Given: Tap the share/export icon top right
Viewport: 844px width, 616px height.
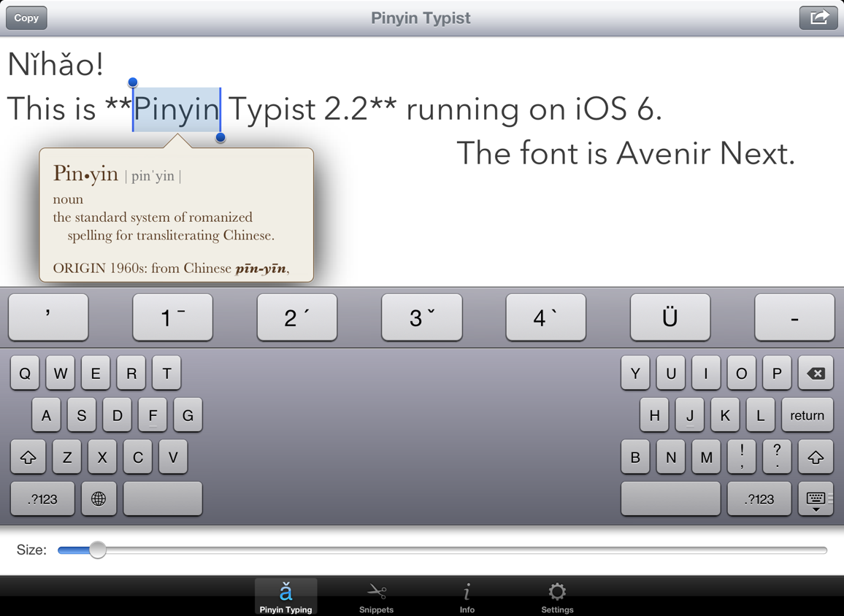Looking at the screenshot, I should point(818,18).
